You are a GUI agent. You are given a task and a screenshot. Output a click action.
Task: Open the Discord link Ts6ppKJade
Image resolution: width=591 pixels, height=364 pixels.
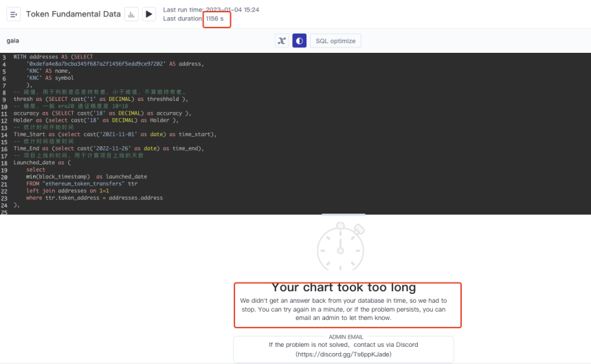tap(344, 354)
